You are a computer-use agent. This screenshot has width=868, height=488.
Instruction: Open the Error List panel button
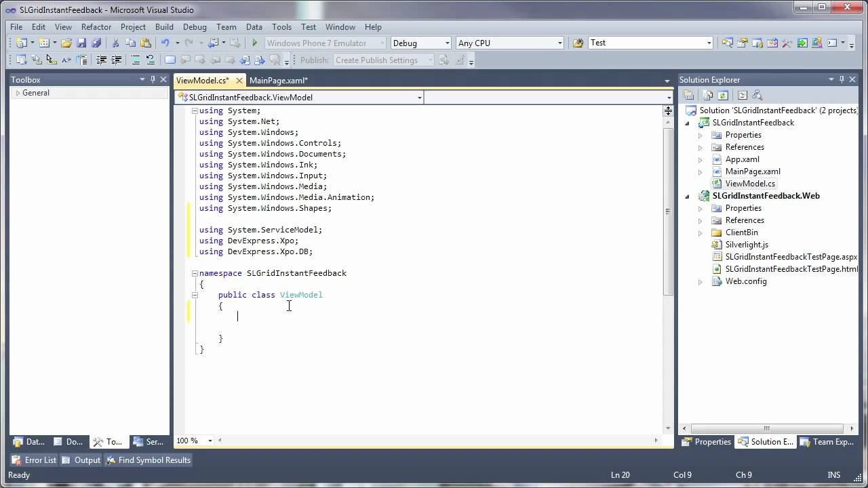click(33, 460)
